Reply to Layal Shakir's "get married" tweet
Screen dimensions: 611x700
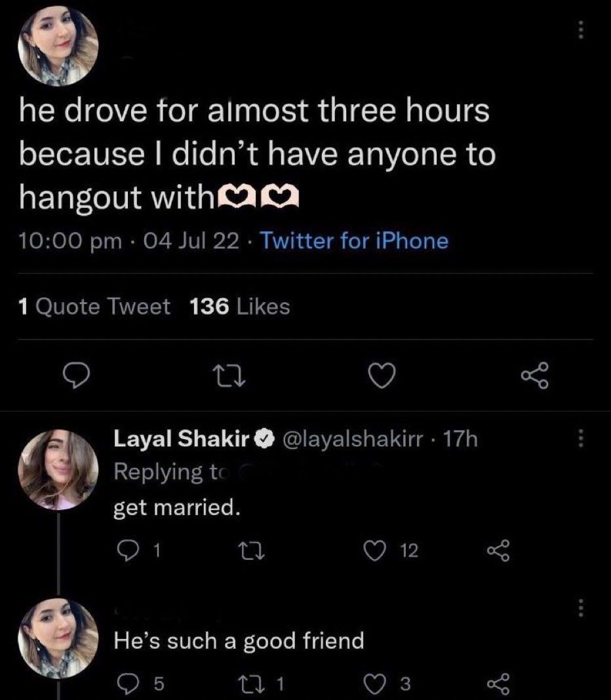click(x=125, y=552)
